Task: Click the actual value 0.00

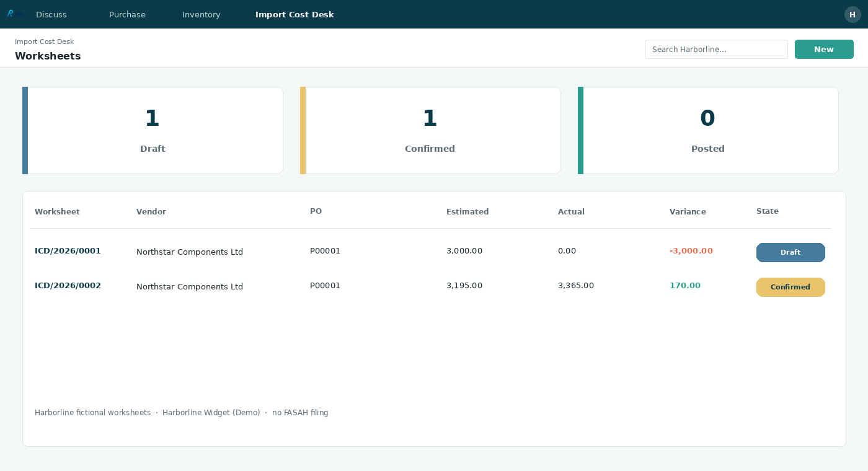Action: pos(567,251)
